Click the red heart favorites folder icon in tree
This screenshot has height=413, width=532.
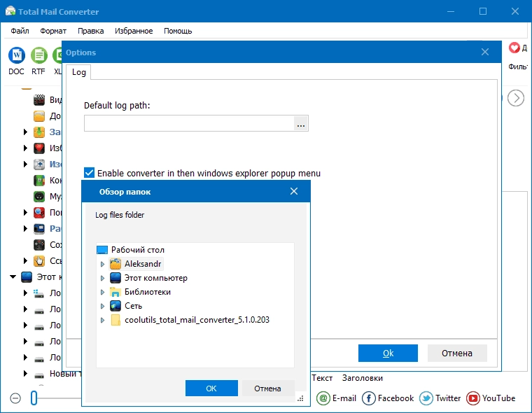[x=39, y=148]
